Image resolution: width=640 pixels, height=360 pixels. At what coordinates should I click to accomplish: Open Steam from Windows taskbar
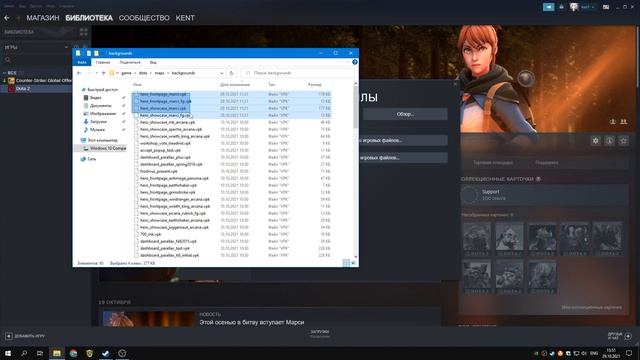[106, 353]
